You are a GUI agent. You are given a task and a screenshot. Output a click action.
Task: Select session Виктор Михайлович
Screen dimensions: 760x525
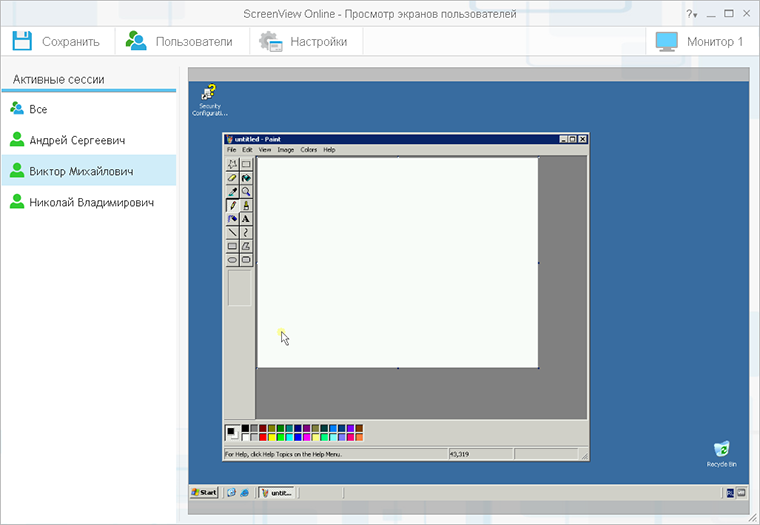coord(89,171)
